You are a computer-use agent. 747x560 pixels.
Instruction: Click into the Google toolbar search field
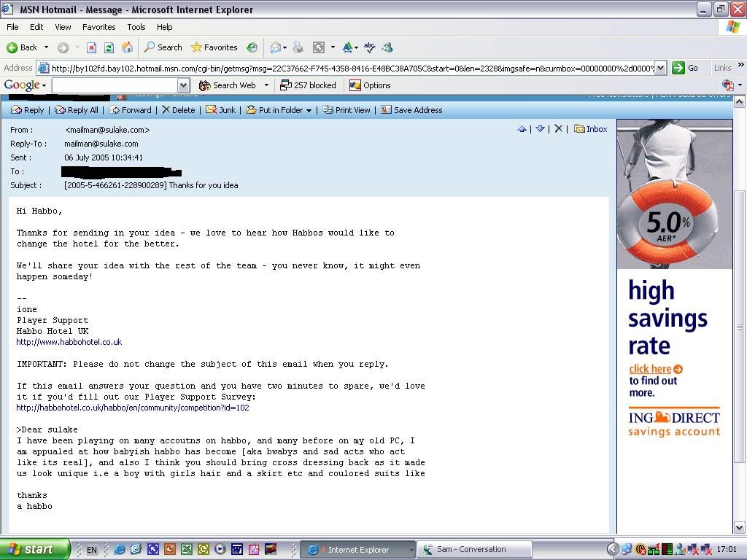tap(115, 86)
